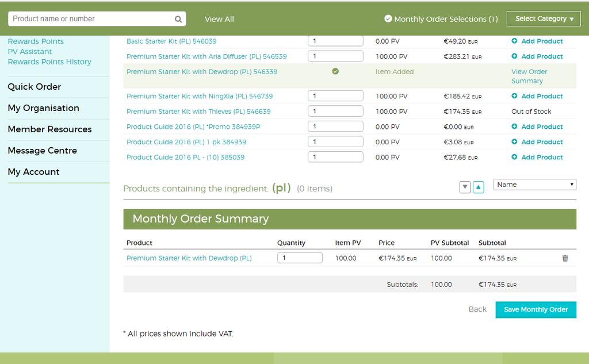The image size is (589, 364).
Task: Open Rewards Points History link
Action: [x=49, y=62]
